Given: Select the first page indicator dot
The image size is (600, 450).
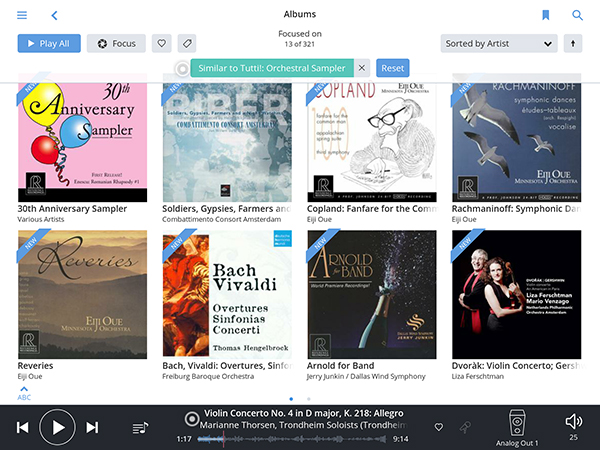Looking at the screenshot, I should [x=291, y=399].
